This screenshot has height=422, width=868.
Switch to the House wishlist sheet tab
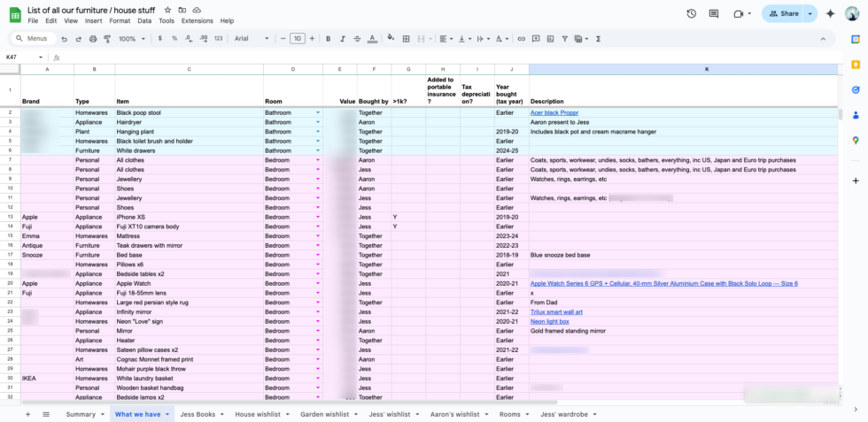click(260, 414)
